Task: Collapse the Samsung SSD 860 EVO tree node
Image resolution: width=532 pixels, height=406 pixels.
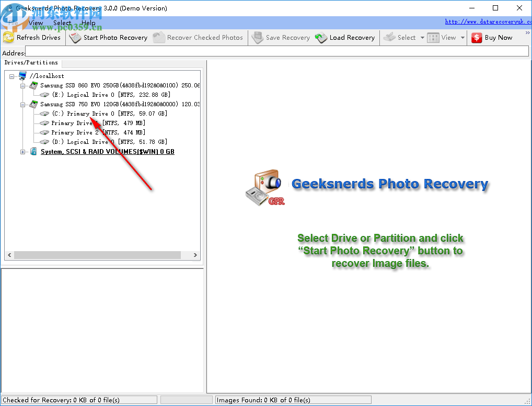Action: pyautogui.click(x=22, y=85)
